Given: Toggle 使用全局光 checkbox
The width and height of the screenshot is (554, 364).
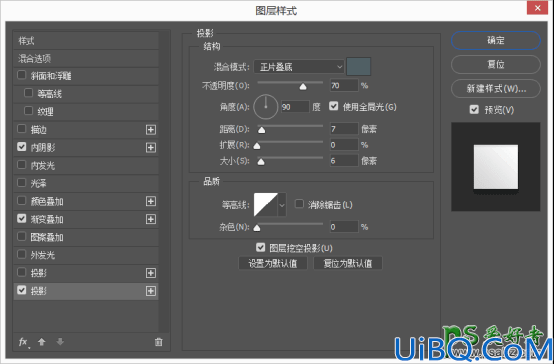Looking at the screenshot, I should pos(334,106).
